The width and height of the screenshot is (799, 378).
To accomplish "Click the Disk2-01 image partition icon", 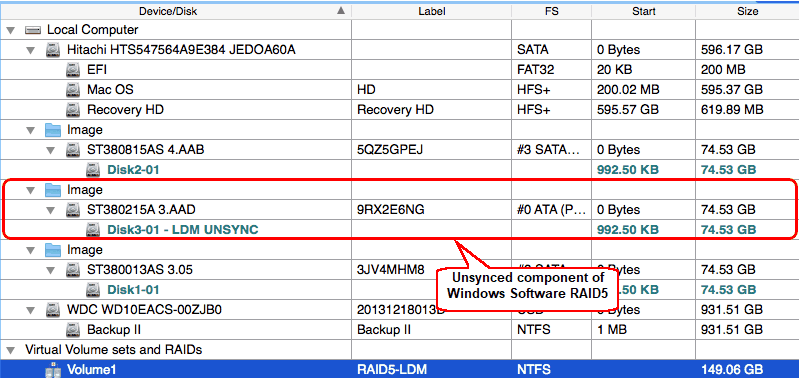I will 93,170.
